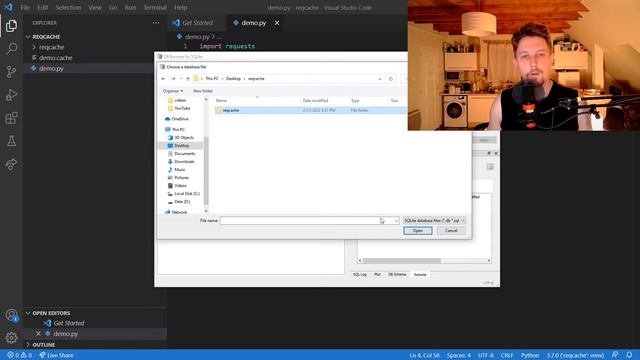Image resolution: width=640 pixels, height=360 pixels.
Task: Open the Explorer view in VS Code activity bar
Action: [x=11, y=26]
